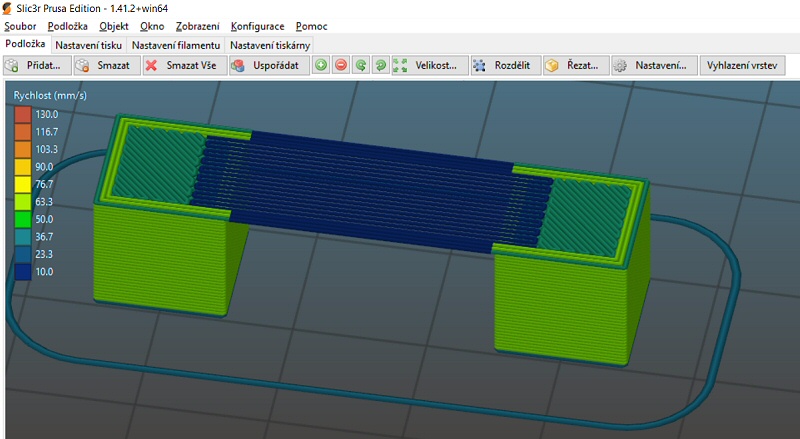
Task: Rotate object with the second green rotate icon
Action: pyautogui.click(x=379, y=65)
